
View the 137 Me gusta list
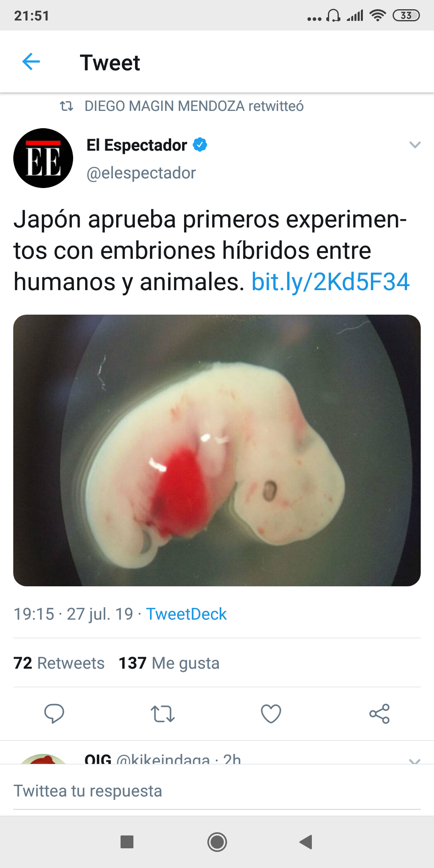pyautogui.click(x=169, y=663)
